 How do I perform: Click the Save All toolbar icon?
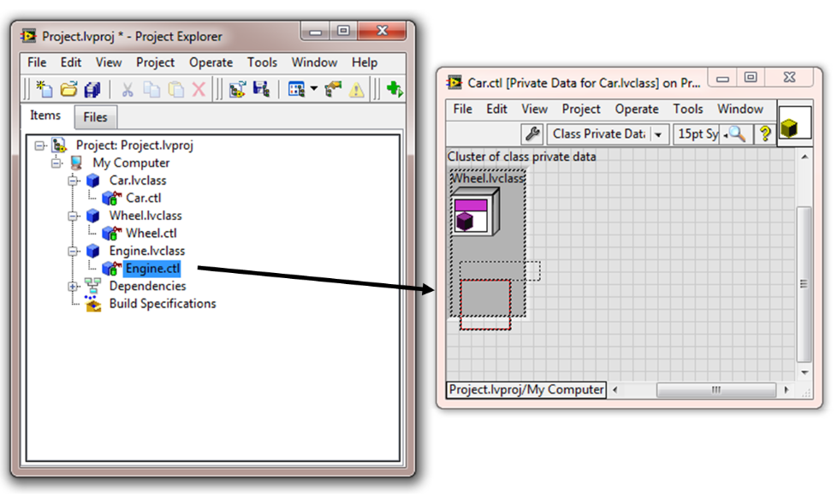(x=92, y=89)
